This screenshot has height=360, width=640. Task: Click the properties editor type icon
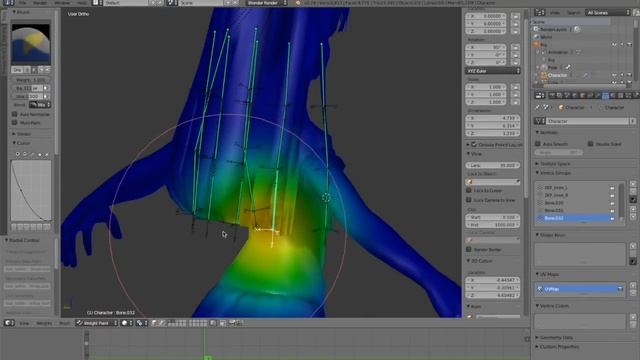point(540,96)
